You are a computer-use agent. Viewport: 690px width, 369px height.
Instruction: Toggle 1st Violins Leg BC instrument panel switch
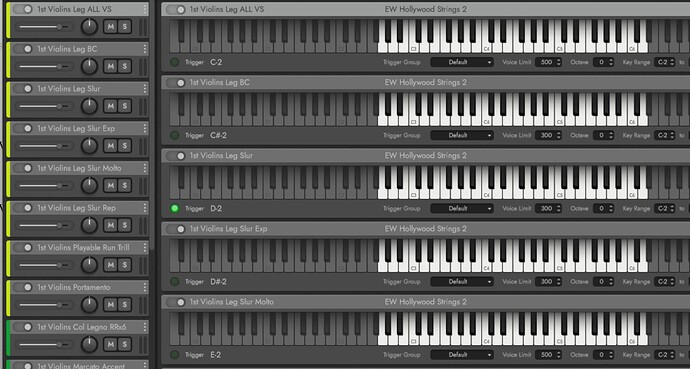click(x=176, y=82)
